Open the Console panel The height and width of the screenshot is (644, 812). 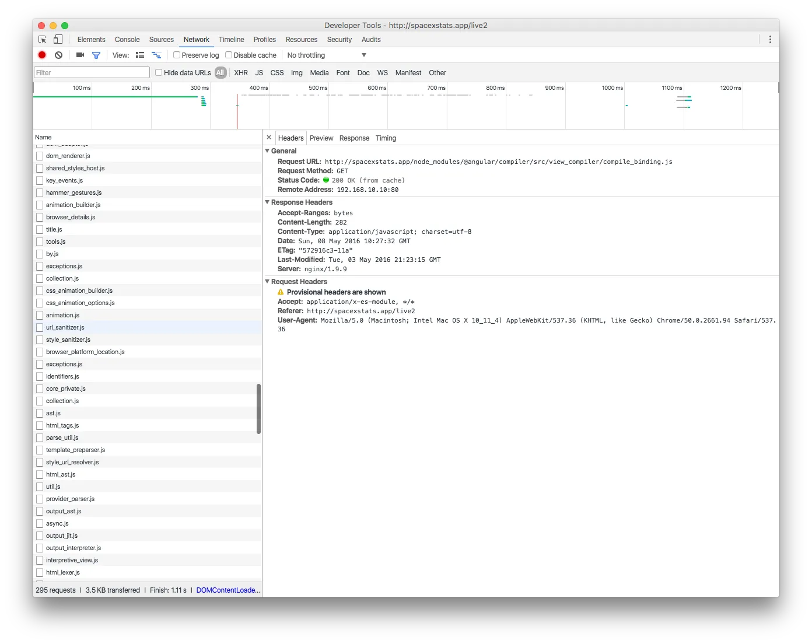[127, 40]
